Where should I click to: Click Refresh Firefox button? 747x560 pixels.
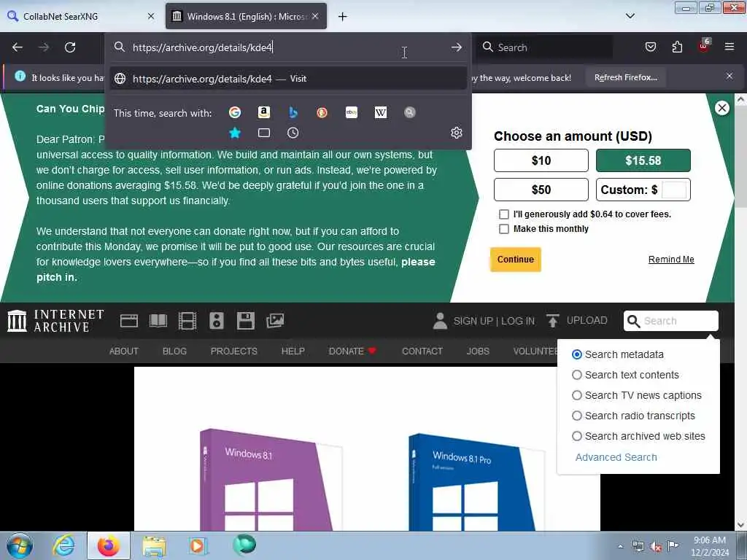point(625,77)
